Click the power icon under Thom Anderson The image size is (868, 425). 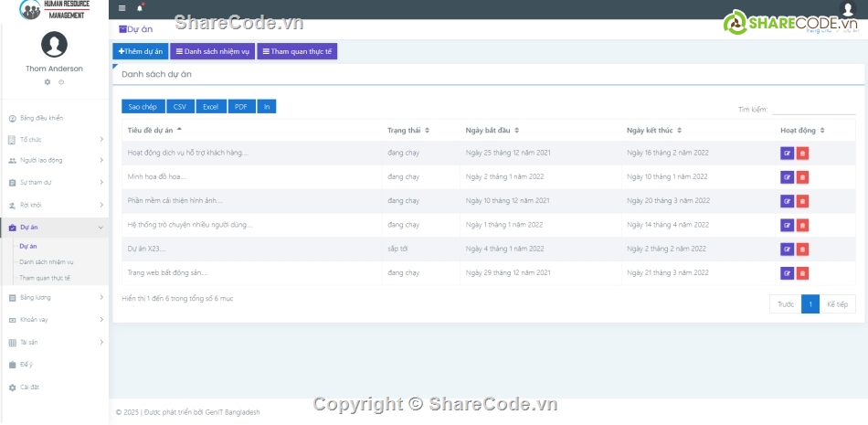point(61,82)
